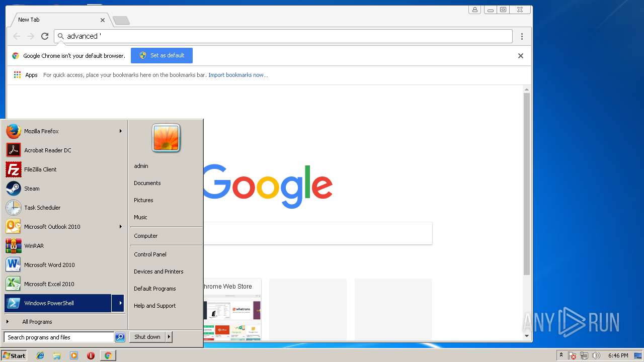Reload the Chrome page

[45, 36]
